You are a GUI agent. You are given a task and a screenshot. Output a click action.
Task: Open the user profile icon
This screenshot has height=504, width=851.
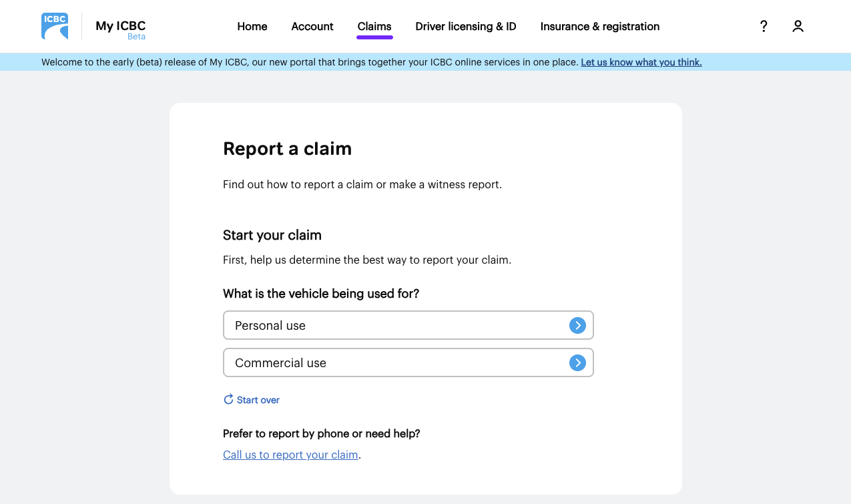click(798, 26)
